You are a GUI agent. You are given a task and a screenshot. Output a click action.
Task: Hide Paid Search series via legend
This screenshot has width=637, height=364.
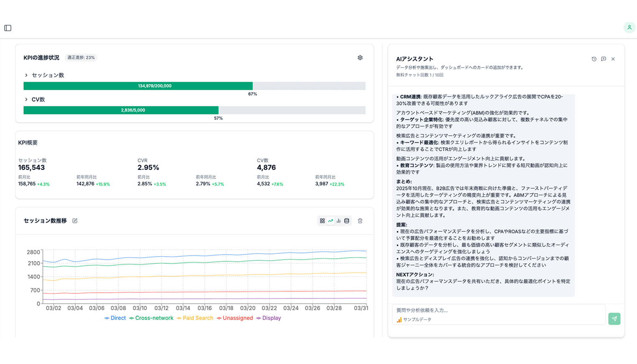[x=195, y=318]
